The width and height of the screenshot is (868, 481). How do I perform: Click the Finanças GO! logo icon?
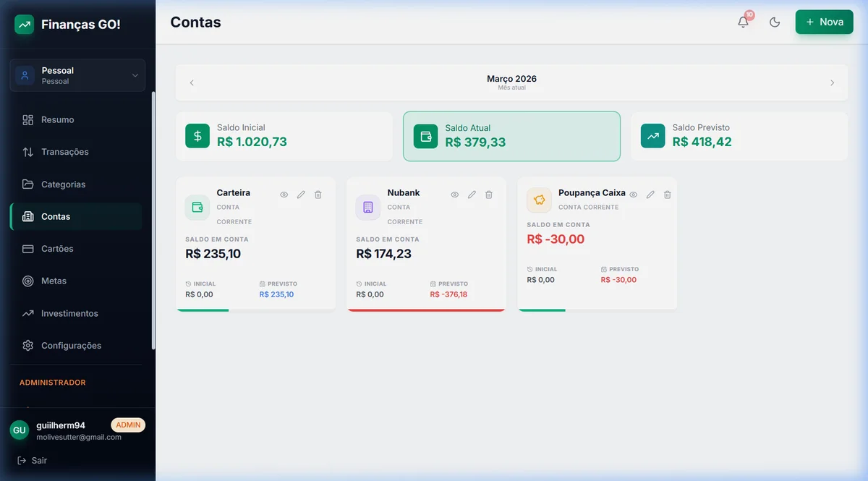(25, 25)
